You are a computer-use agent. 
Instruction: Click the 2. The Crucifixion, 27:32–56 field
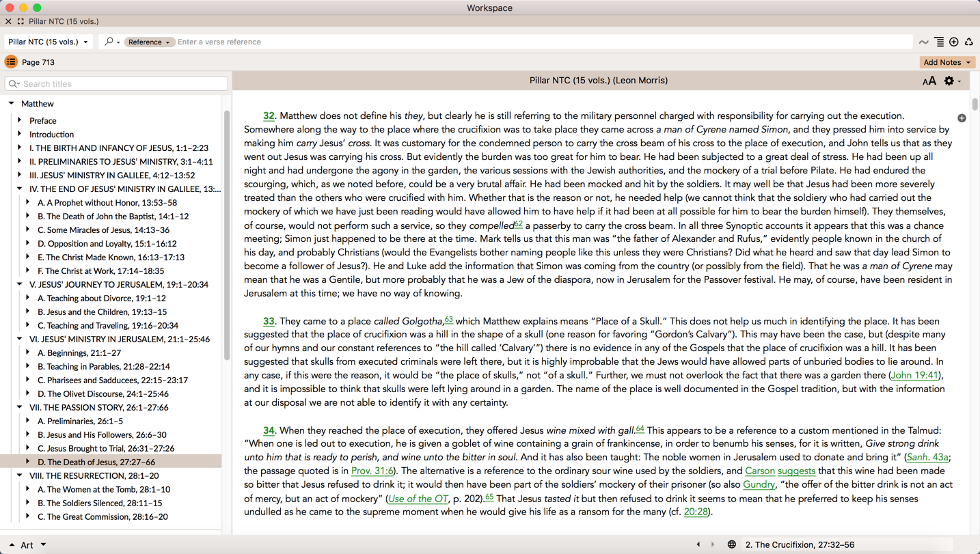click(847, 544)
